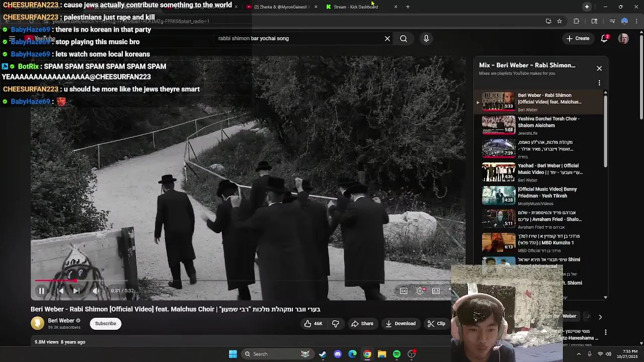The height and width of the screenshot is (362, 644).
Task: Click the YouTube search magnifier button
Action: coord(404,38)
